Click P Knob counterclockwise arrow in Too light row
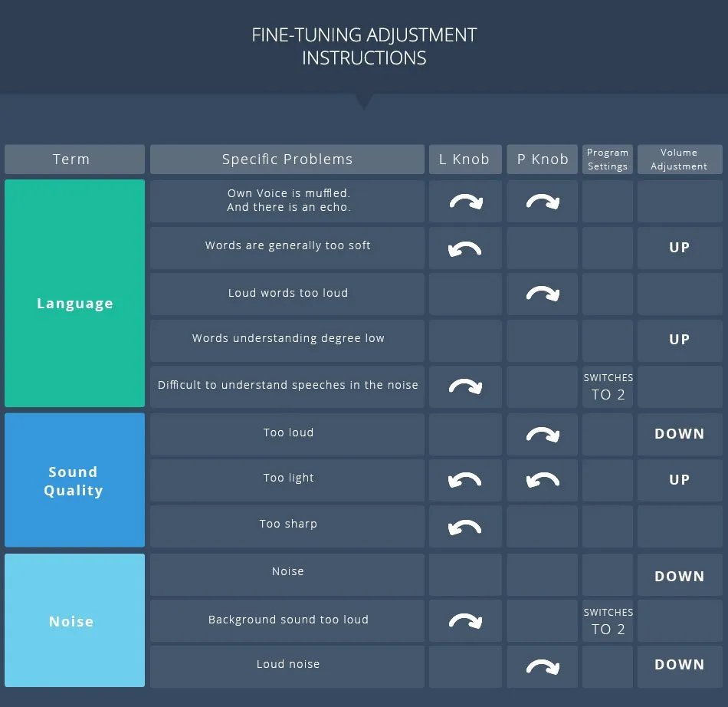This screenshot has height=707, width=728. pyautogui.click(x=543, y=480)
